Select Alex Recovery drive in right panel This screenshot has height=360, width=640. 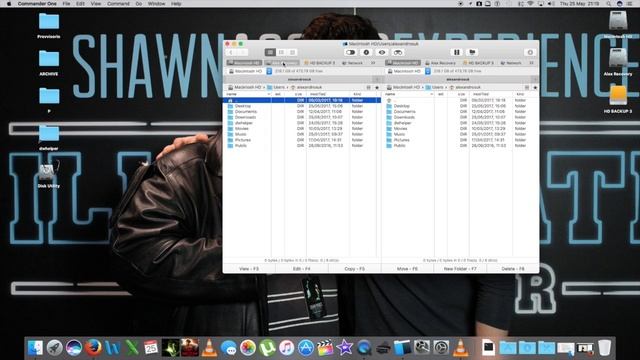click(440, 63)
